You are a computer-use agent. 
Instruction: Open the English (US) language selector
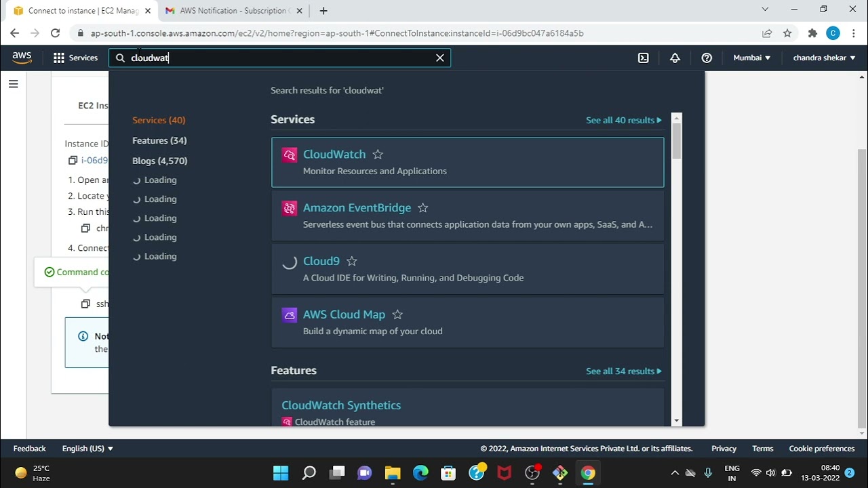point(87,449)
